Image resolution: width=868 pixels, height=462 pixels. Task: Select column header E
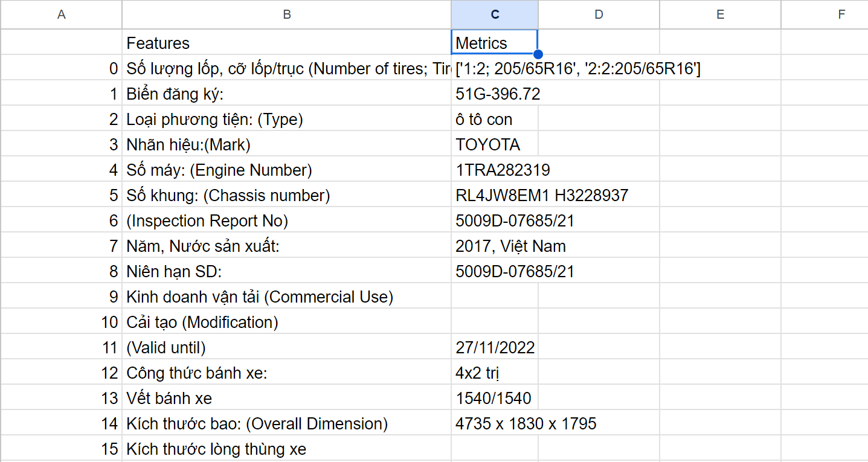pyautogui.click(x=719, y=14)
